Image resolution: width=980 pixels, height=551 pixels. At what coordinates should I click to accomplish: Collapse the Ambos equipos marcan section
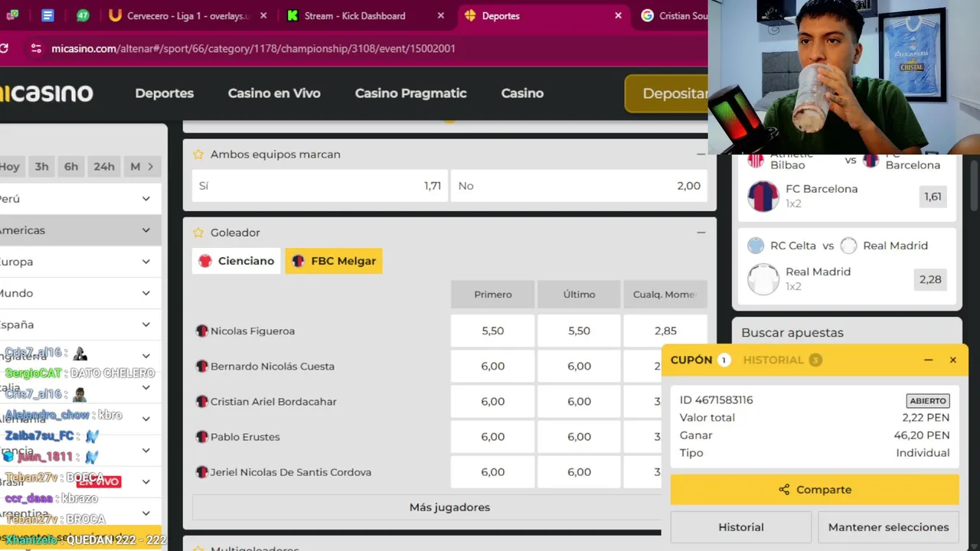(701, 154)
